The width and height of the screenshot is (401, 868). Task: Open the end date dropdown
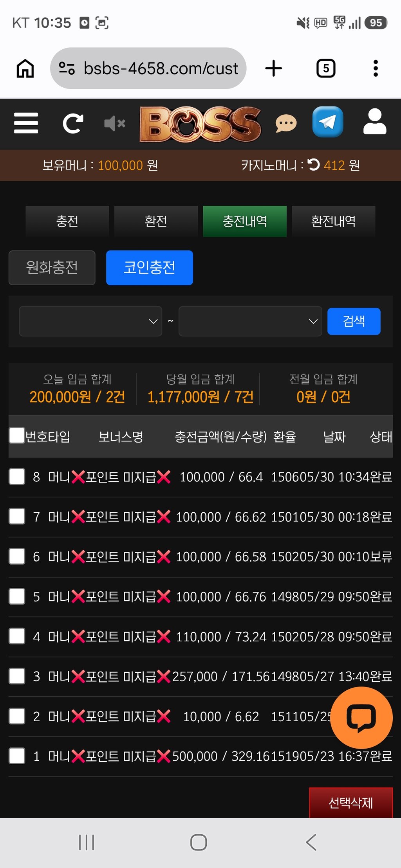(x=250, y=321)
